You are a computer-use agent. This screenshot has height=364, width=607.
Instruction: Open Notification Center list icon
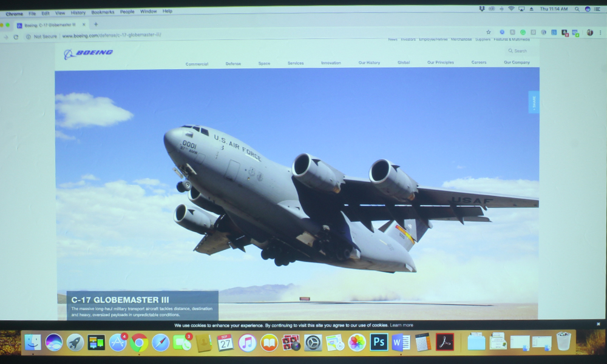click(x=597, y=9)
